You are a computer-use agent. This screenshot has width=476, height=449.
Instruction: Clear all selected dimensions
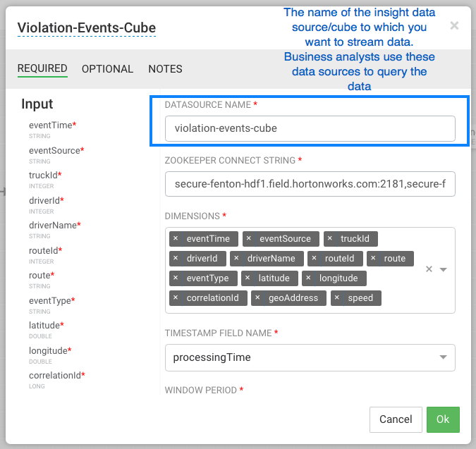click(x=429, y=269)
